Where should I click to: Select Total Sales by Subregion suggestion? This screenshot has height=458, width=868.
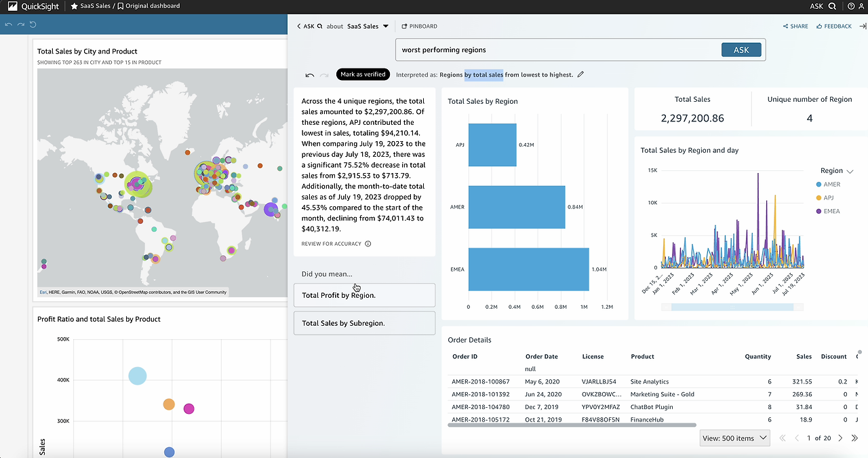[x=364, y=323]
